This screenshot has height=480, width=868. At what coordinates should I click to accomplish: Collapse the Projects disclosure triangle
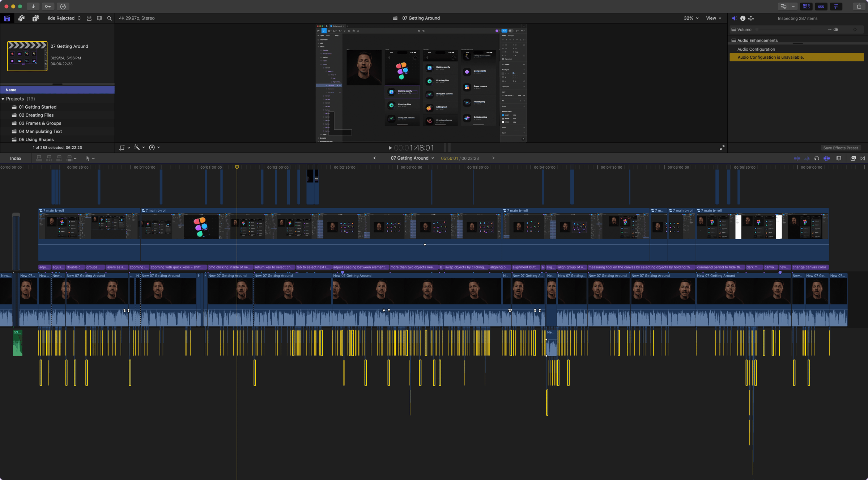pos(3,99)
